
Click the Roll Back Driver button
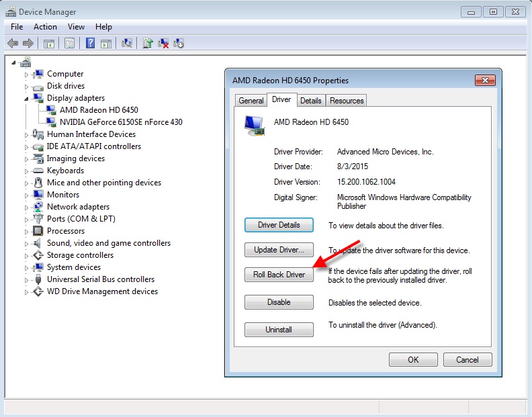coord(279,275)
